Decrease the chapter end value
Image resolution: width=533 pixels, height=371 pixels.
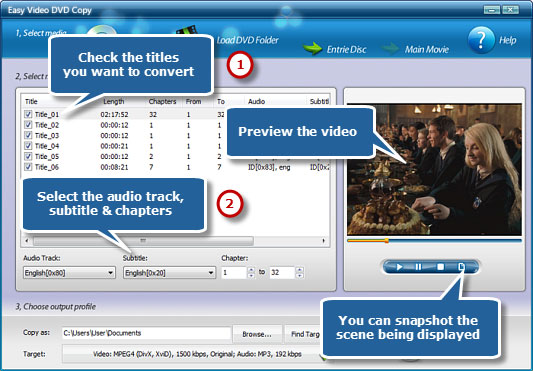299,276
